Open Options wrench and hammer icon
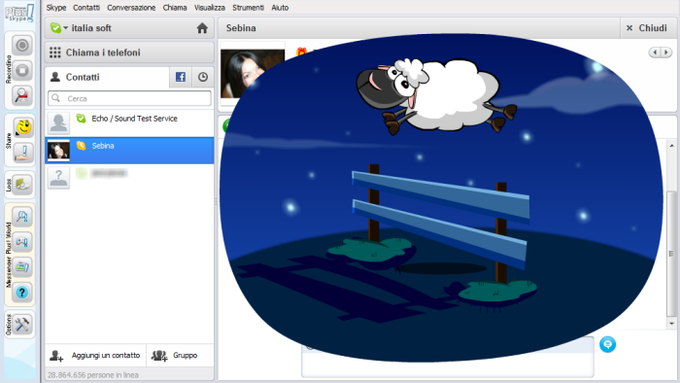This screenshot has height=383, width=680. (x=22, y=324)
